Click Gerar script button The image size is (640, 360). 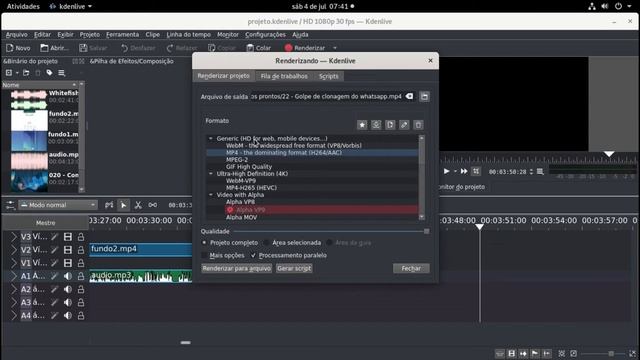pyautogui.click(x=294, y=268)
